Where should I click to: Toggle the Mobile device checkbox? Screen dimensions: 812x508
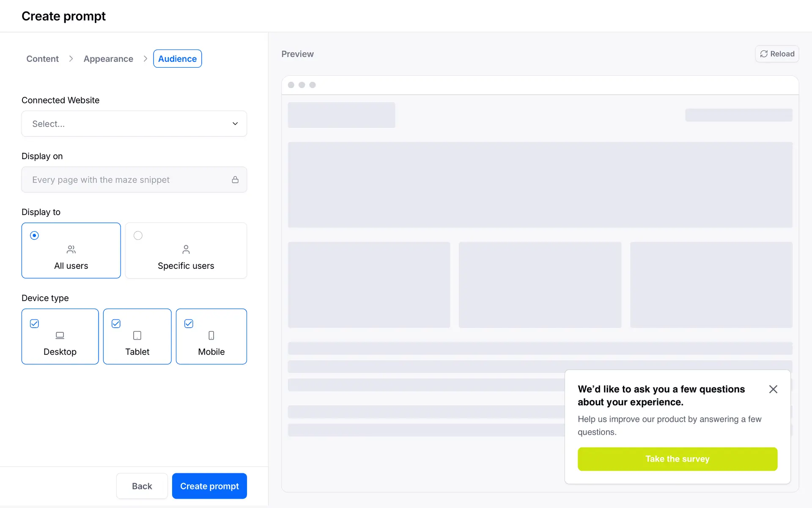[189, 323]
